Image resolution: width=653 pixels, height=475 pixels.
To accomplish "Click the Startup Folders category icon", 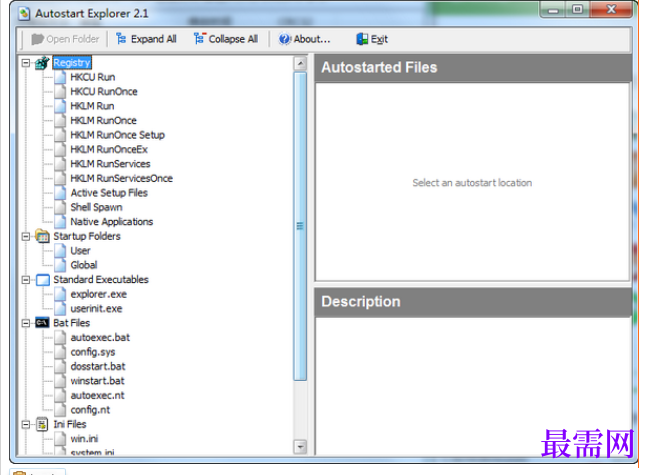I will (x=42, y=236).
